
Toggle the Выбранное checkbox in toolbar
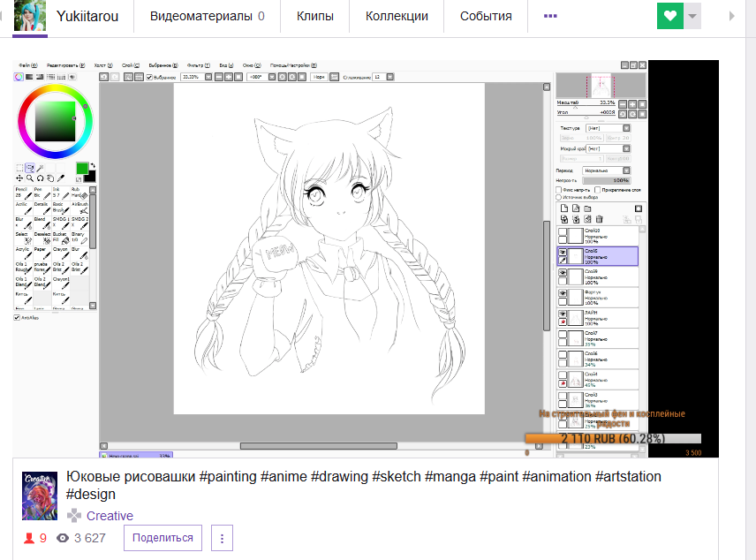149,77
